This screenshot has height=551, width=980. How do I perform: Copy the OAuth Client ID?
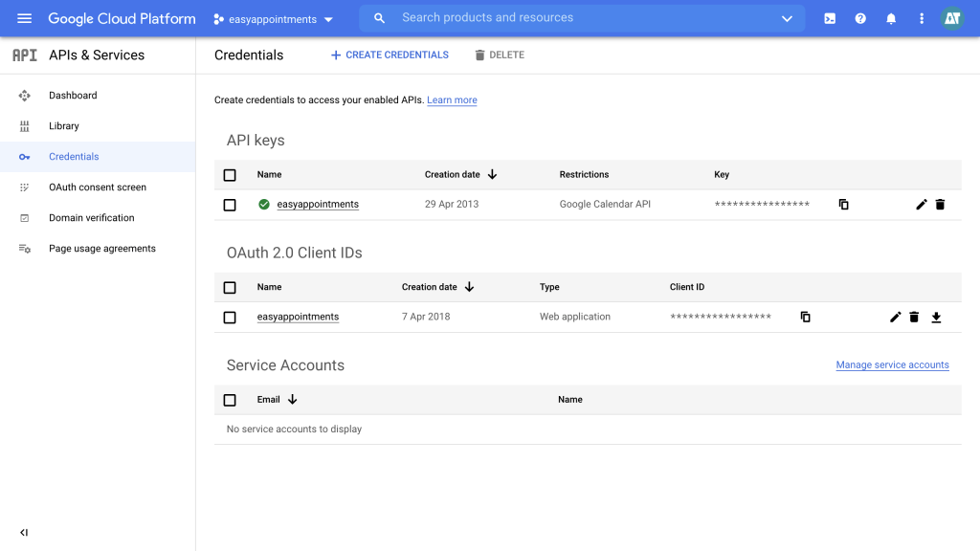(x=805, y=317)
